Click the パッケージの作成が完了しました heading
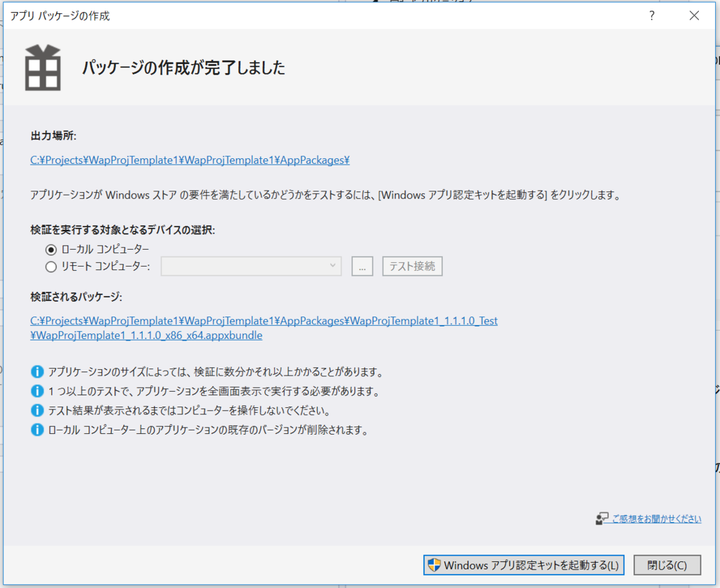 point(184,68)
